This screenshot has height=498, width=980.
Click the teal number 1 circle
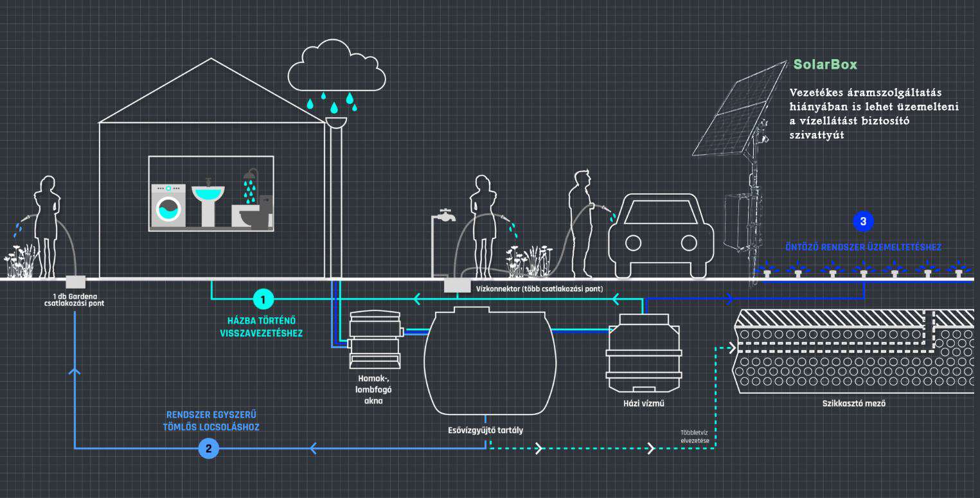263,299
